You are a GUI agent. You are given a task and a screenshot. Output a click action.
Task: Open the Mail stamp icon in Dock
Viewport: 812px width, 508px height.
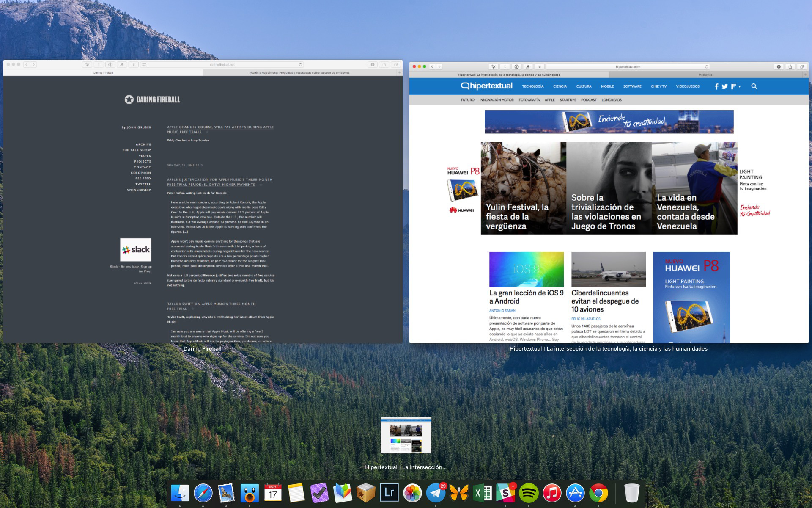pos(226,493)
